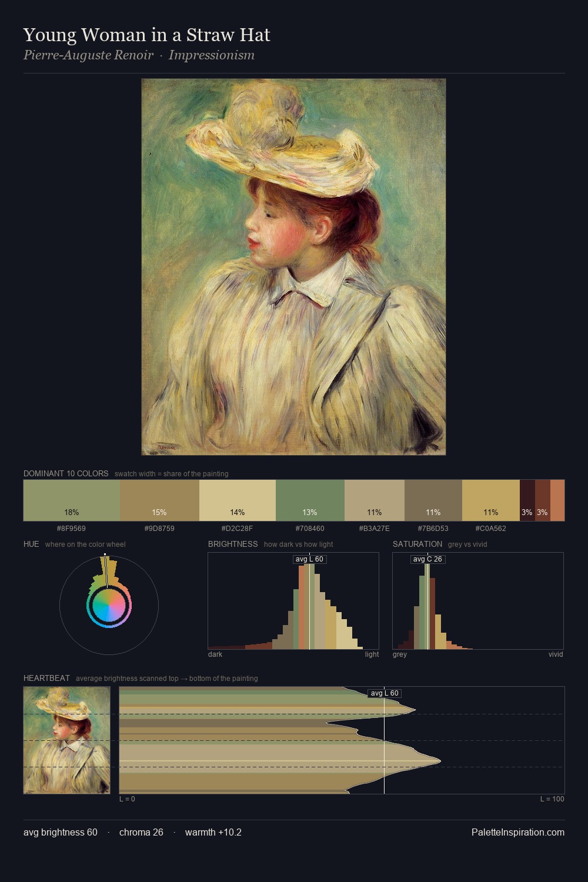The height and width of the screenshot is (882, 588).
Task: Click the vivid axis label
Action: (556, 654)
